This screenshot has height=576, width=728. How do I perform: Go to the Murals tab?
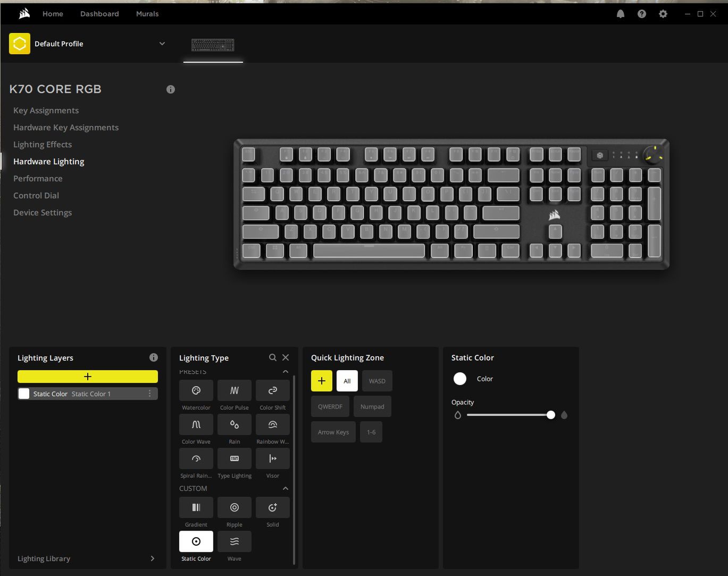147,14
